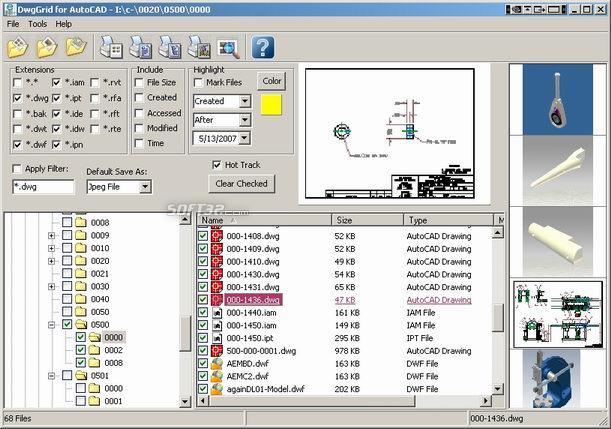Click the open folder icon for 0500

point(81,325)
